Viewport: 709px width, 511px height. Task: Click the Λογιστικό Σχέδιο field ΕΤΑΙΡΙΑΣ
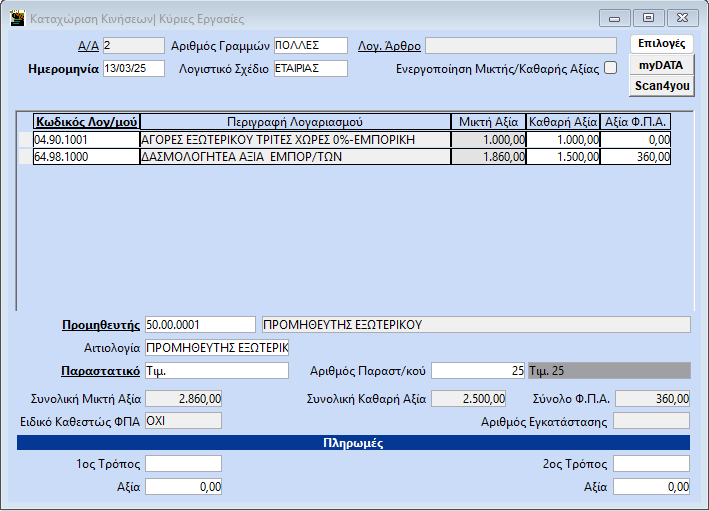311,69
